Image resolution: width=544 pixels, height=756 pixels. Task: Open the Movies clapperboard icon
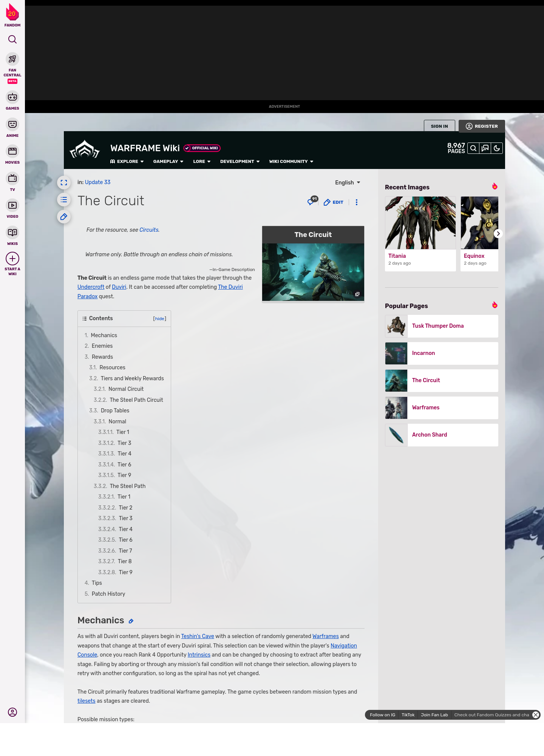(x=12, y=151)
